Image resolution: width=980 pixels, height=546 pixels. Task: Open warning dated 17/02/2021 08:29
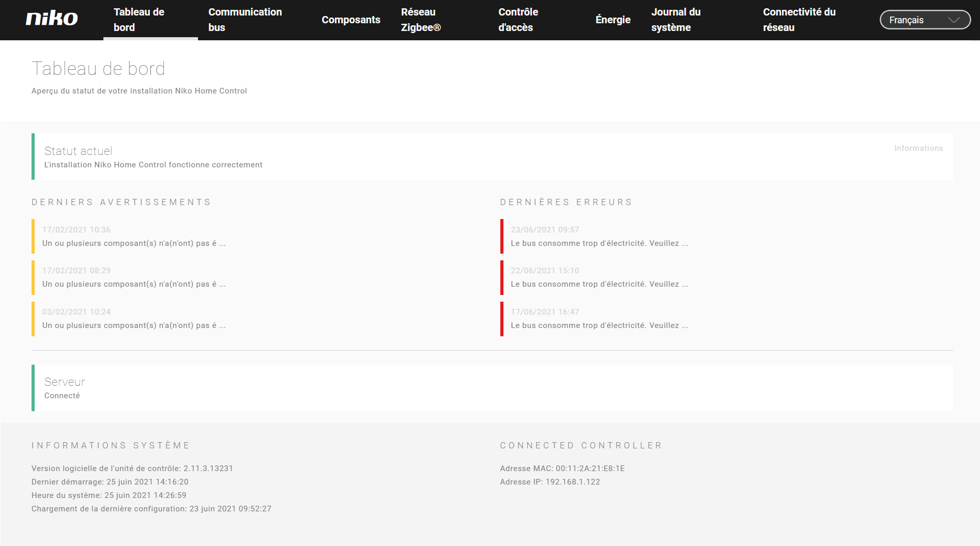[134, 277]
